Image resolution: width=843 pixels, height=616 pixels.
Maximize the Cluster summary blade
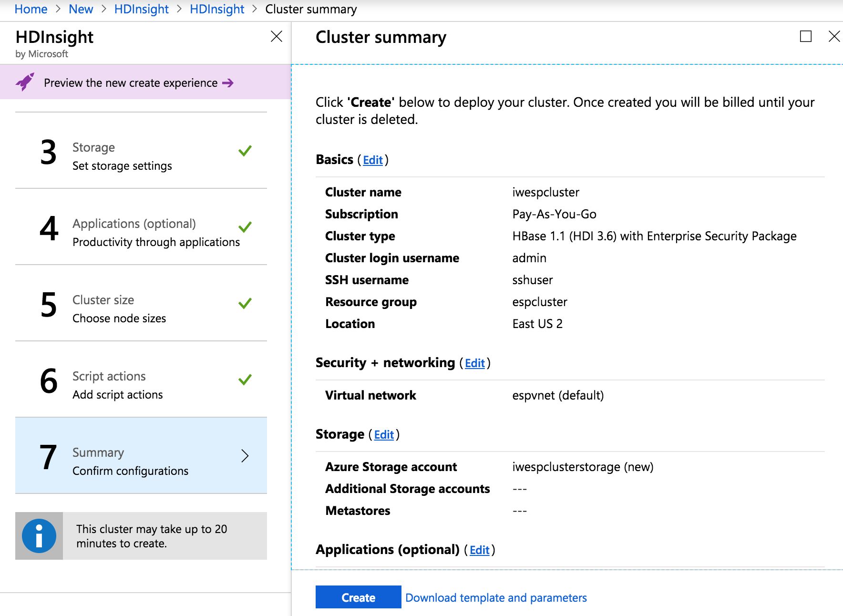tap(806, 36)
